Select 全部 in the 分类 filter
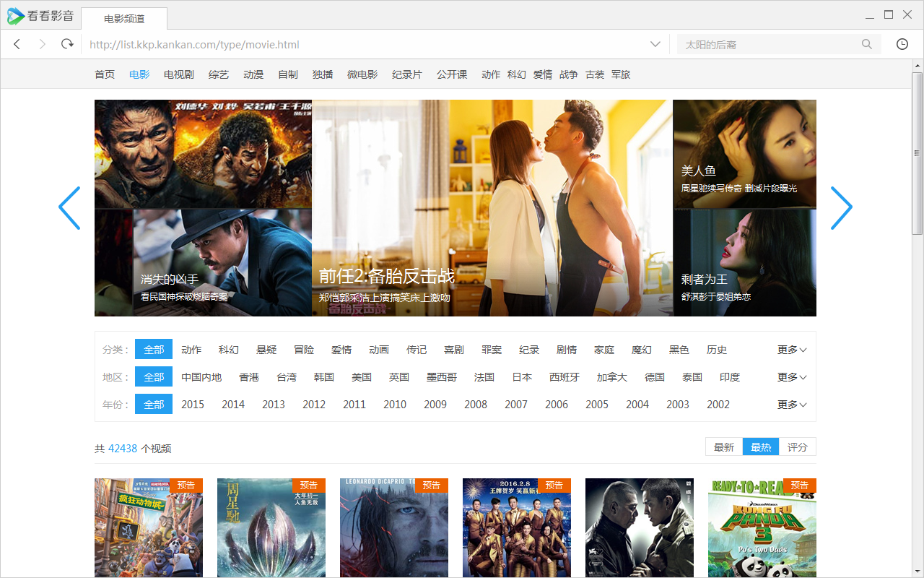Image resolution: width=924 pixels, height=578 pixels. tap(154, 350)
